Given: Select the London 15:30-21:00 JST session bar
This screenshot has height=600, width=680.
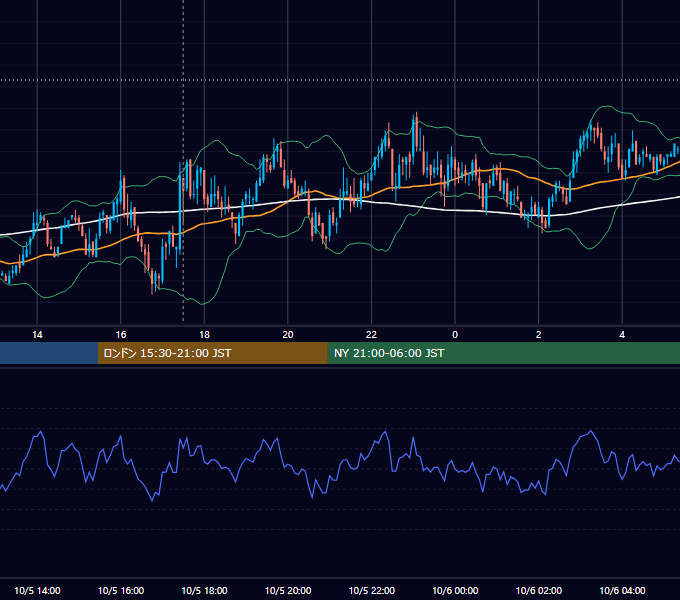Looking at the screenshot, I should pyautogui.click(x=212, y=353).
